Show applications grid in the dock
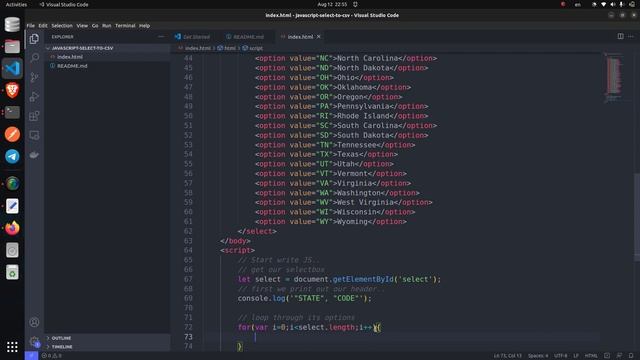This screenshot has width=640, height=360. point(12,347)
